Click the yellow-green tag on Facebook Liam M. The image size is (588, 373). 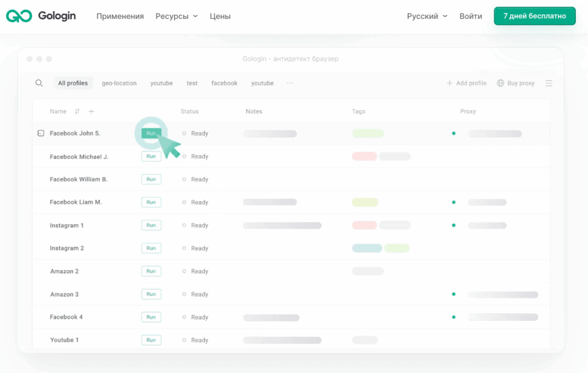(365, 202)
